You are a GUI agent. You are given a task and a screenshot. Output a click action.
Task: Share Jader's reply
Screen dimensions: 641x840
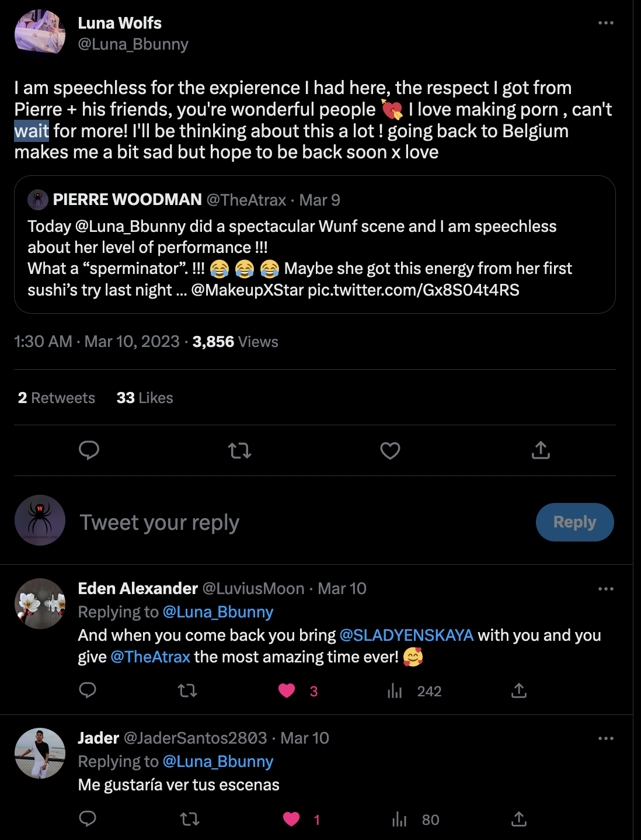(x=519, y=820)
